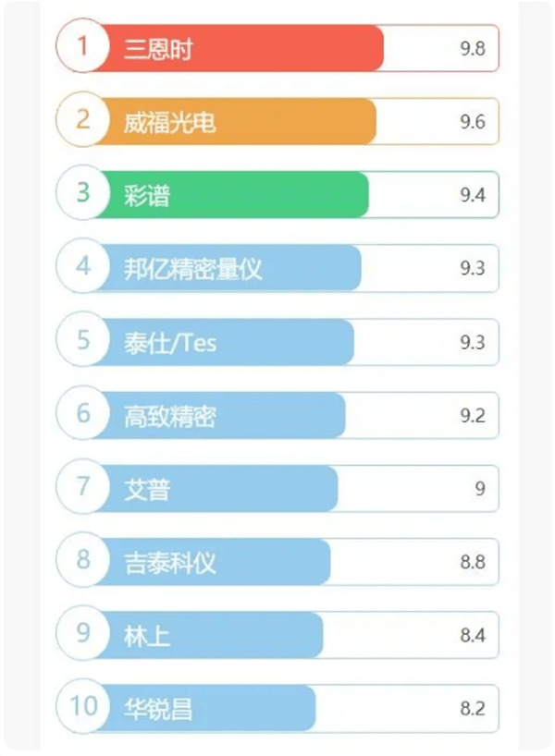The image size is (555, 756).
Task: Select the green rank 3 circle badge
Action: click(83, 193)
